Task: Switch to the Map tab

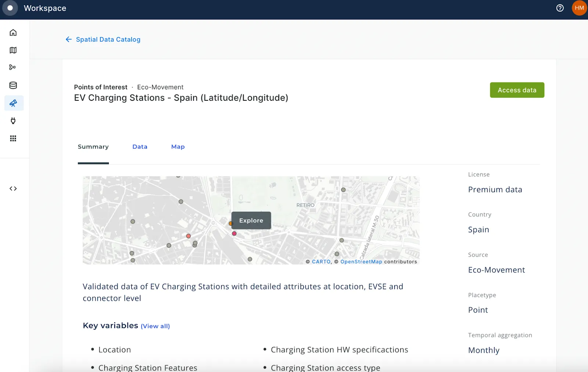Action: pos(178,147)
